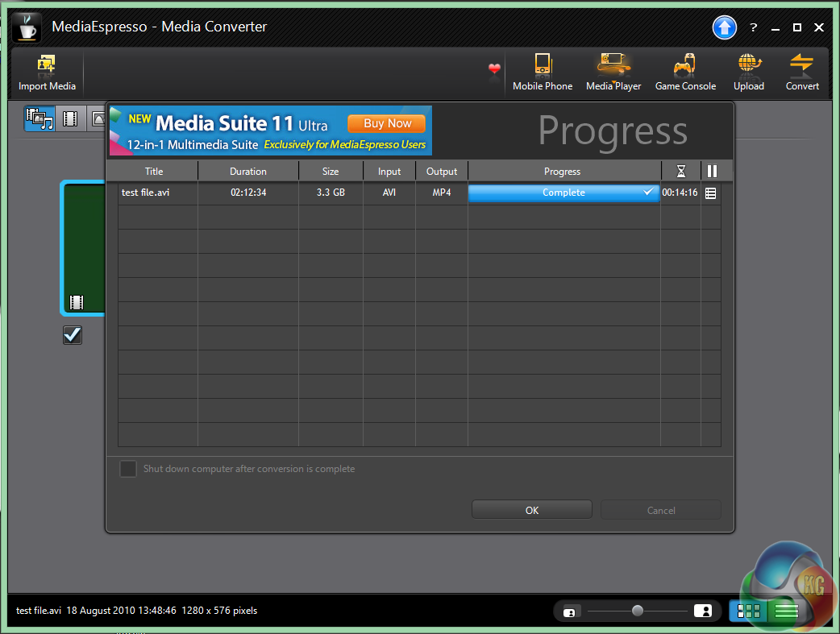Viewport: 840px width, 634px height.
Task: Click Buy Now on the Media Suite banner
Action: coord(387,123)
